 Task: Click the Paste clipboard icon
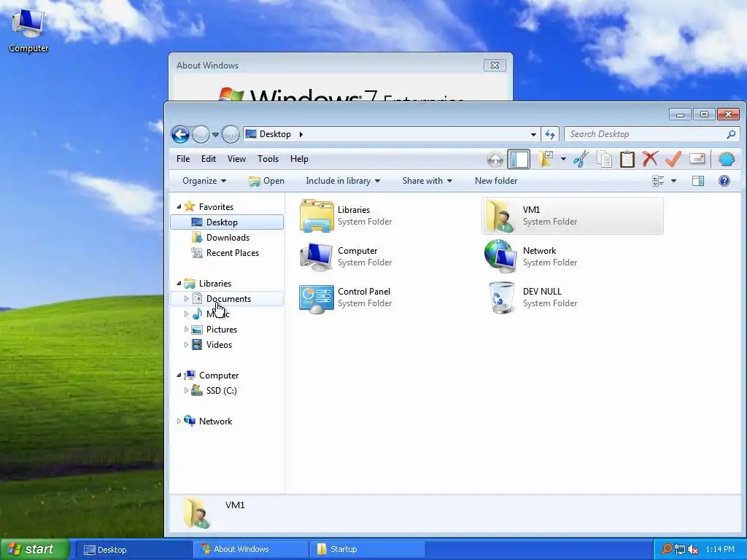(x=627, y=160)
